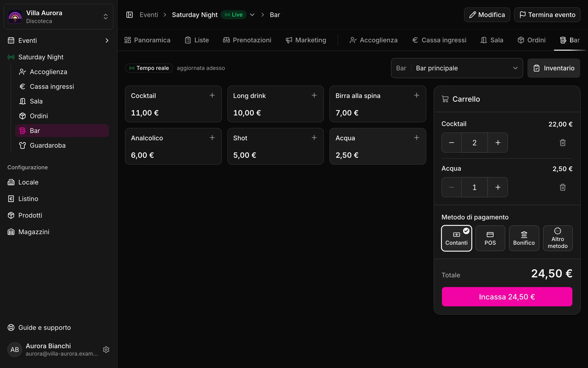This screenshot has height=368, width=588.
Task: Select Bonifico payment method
Action: pos(524,238)
